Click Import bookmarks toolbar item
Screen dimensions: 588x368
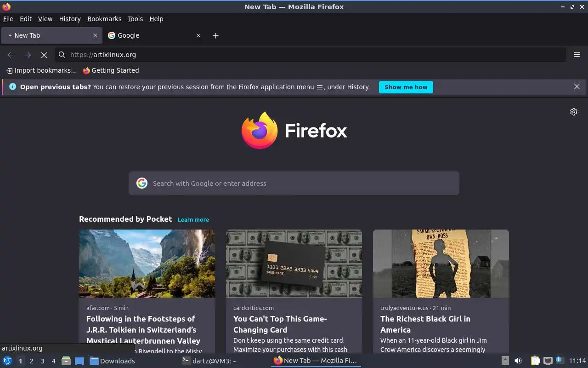tap(41, 70)
